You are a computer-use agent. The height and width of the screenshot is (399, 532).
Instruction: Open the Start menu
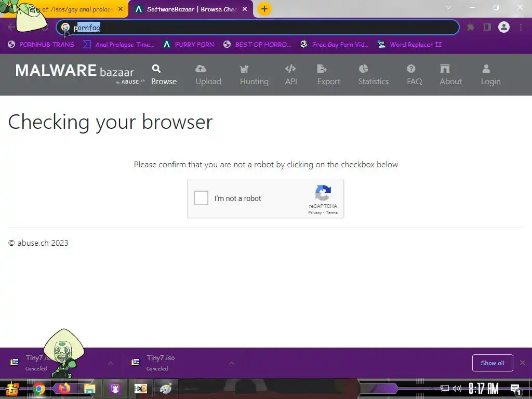tap(12, 389)
